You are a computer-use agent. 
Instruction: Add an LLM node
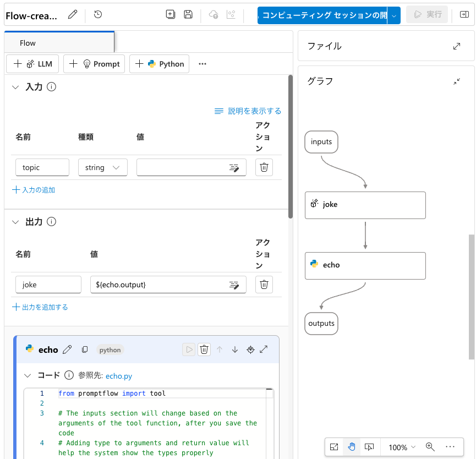32,64
